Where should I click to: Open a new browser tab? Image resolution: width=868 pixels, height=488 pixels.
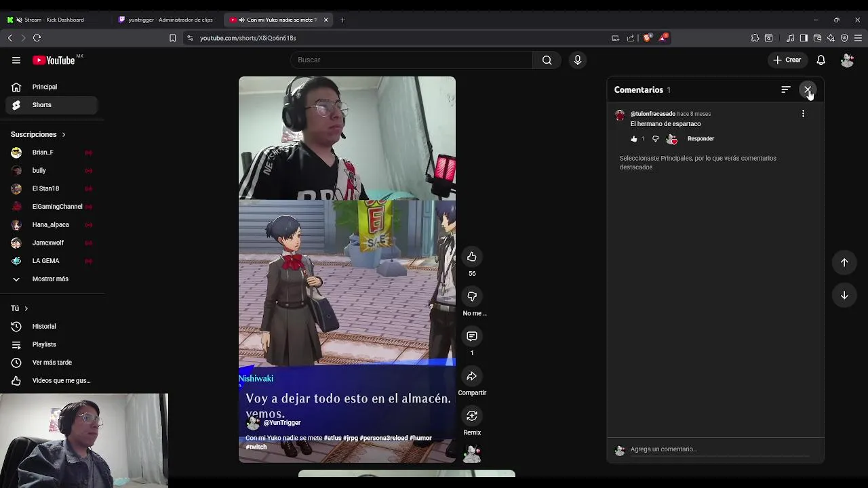click(342, 20)
